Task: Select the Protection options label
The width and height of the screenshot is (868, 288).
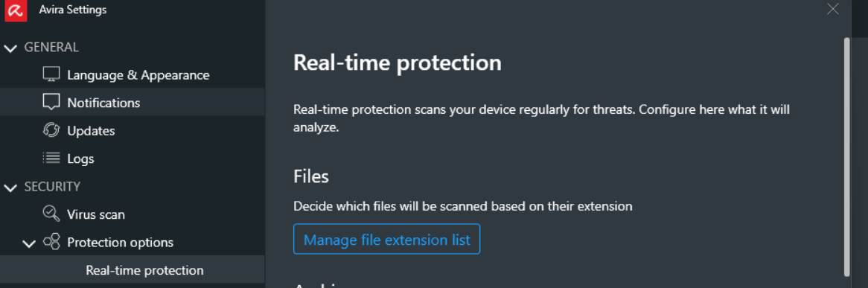Action: (120, 242)
